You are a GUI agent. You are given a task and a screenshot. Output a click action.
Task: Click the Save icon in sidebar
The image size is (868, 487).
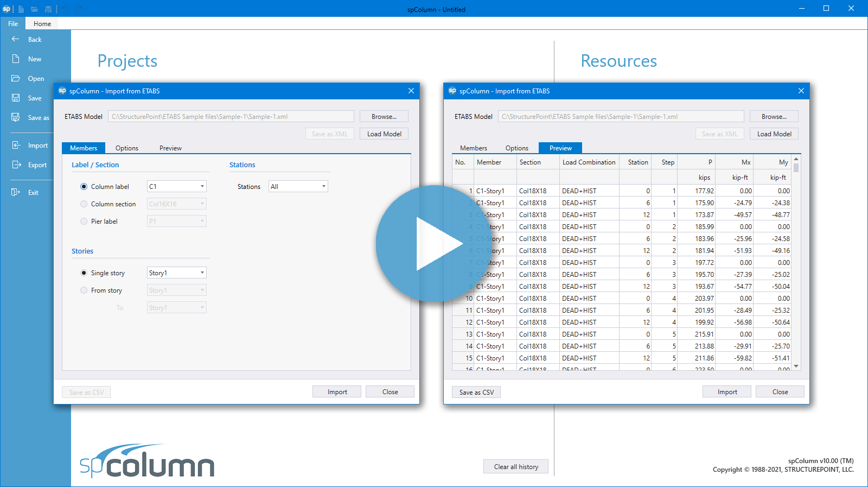(16, 98)
